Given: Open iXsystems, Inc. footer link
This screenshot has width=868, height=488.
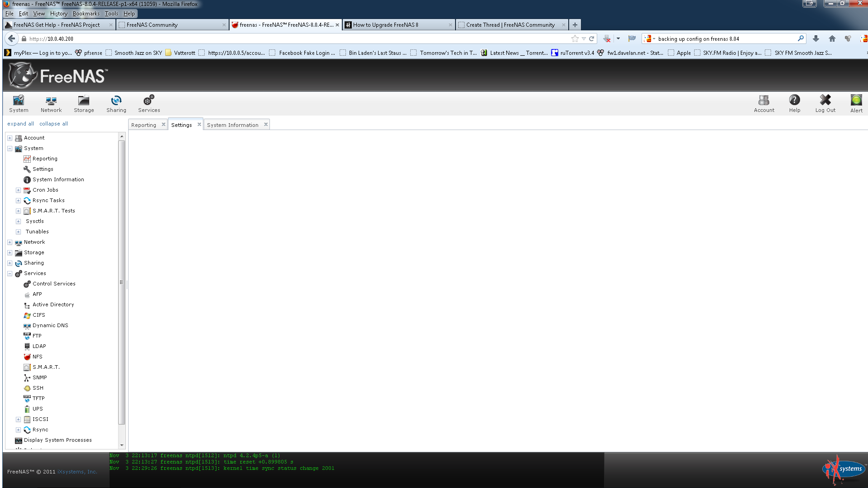Looking at the screenshot, I should point(77,472).
